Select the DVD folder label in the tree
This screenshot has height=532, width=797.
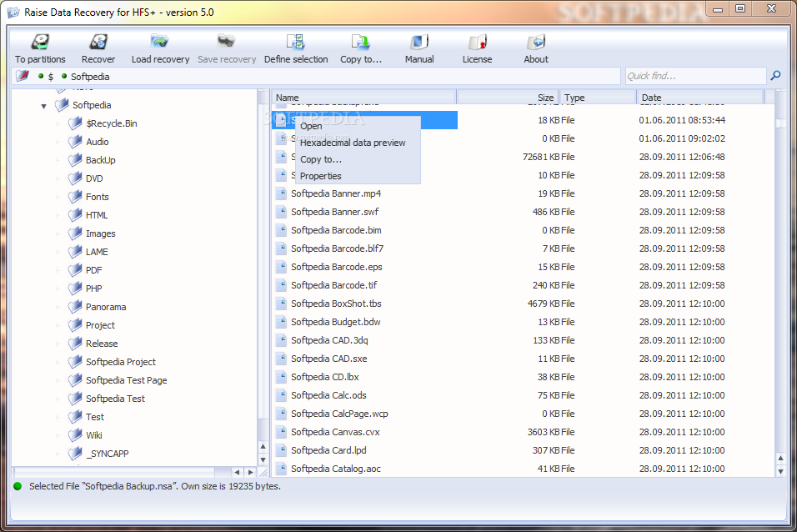click(x=94, y=178)
